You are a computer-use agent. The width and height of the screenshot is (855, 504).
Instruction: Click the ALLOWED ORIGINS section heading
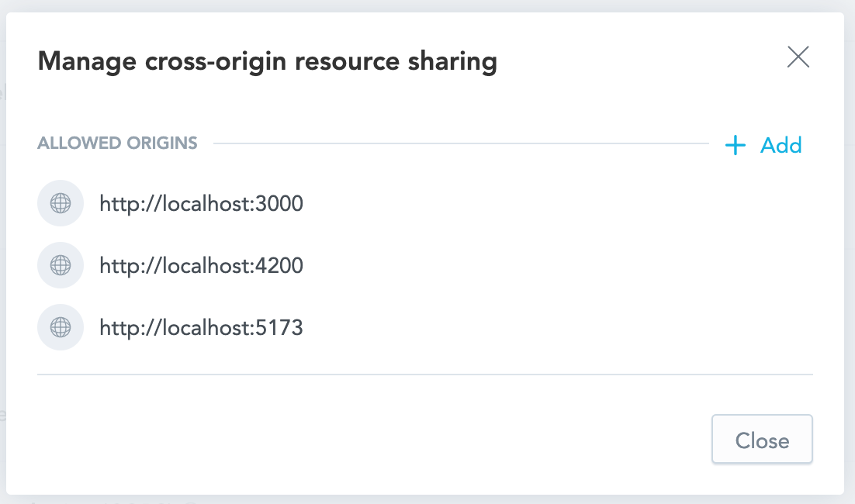[117, 143]
